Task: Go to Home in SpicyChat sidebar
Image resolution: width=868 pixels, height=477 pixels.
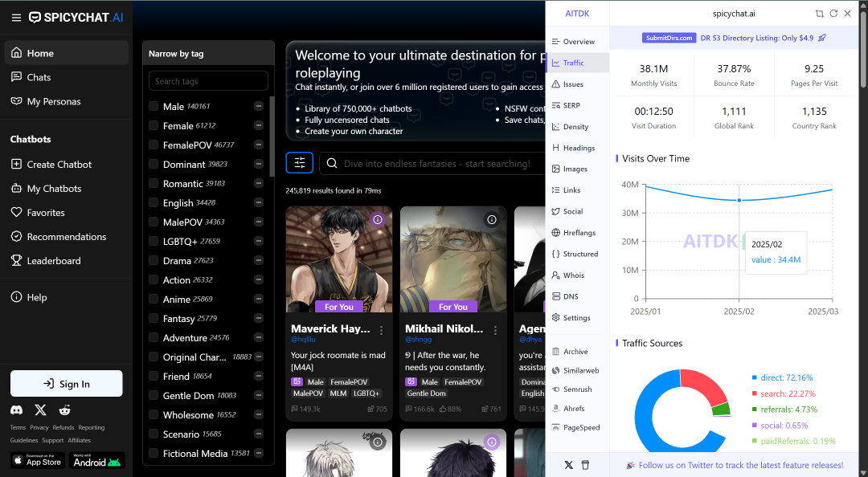Action: pos(67,53)
